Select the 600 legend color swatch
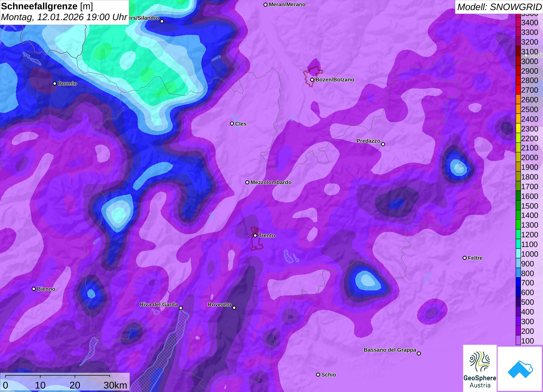 [518, 292]
